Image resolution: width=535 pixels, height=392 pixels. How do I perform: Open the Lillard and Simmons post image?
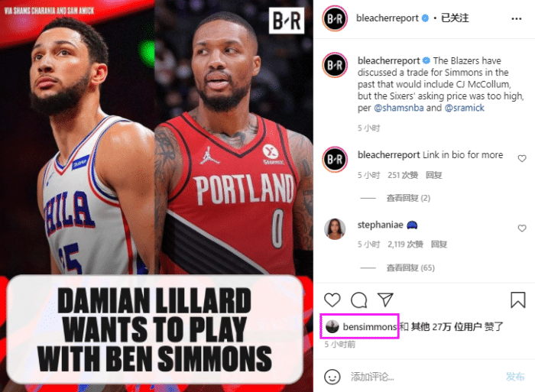[157, 196]
